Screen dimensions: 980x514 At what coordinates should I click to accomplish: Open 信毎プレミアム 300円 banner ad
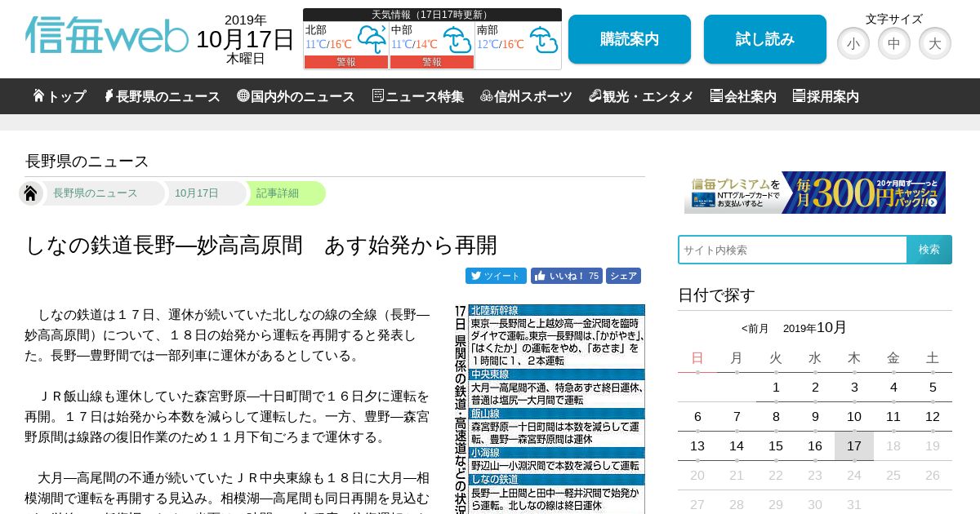coord(815,193)
